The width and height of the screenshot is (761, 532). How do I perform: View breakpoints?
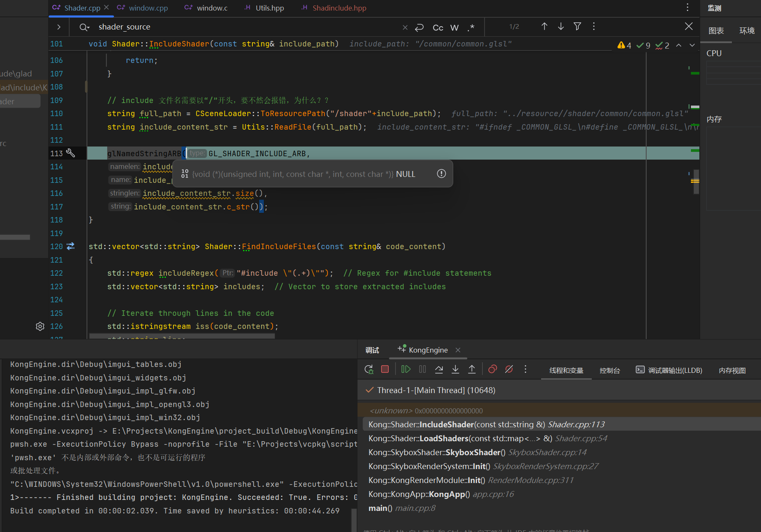pos(493,369)
